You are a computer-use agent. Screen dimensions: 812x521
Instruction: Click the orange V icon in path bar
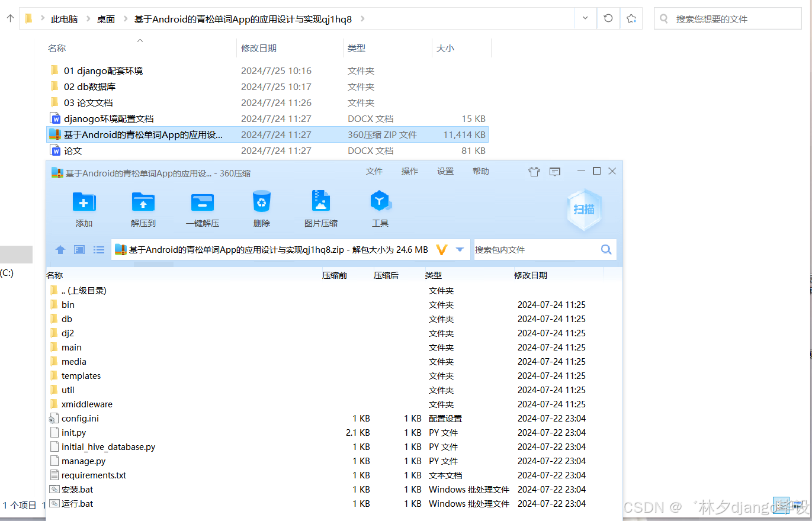[441, 250]
